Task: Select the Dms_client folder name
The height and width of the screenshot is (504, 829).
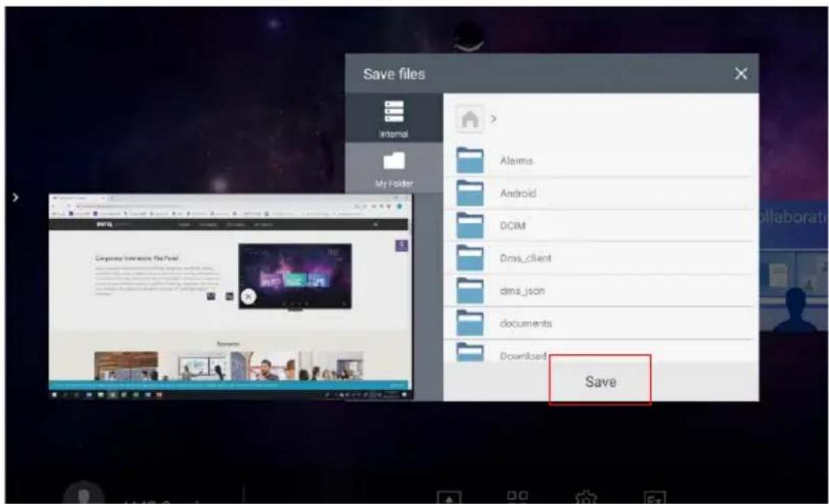Action: (526, 258)
